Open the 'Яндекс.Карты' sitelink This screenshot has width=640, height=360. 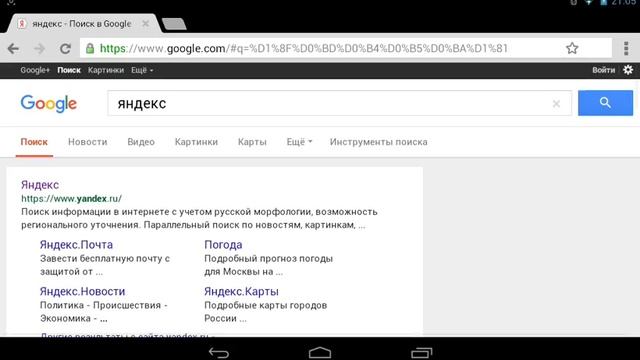point(241,291)
